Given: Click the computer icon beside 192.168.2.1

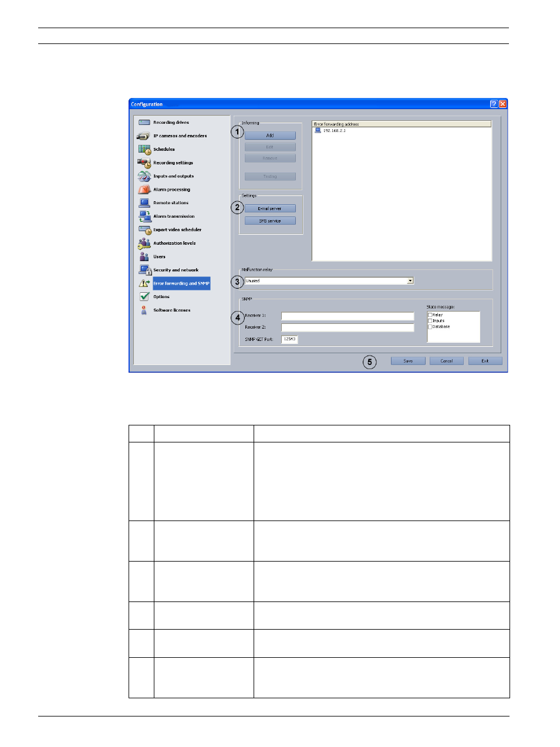Looking at the screenshot, I should tap(318, 130).
